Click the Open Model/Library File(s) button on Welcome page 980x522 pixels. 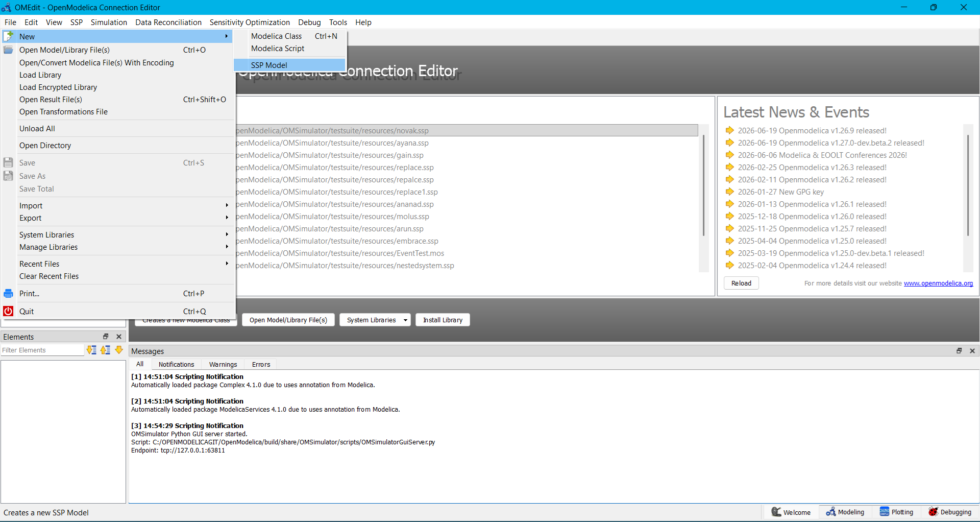pyautogui.click(x=288, y=320)
